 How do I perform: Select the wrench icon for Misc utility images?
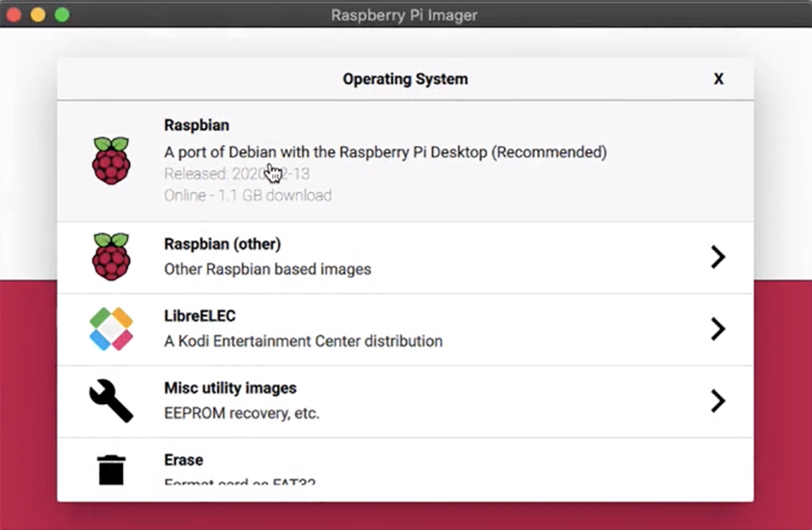[x=112, y=401]
